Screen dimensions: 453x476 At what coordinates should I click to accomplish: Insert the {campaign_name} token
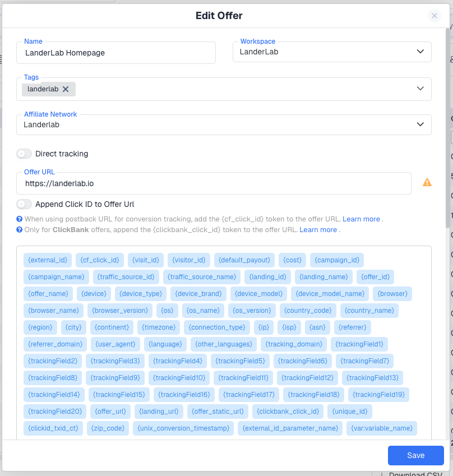click(x=56, y=277)
